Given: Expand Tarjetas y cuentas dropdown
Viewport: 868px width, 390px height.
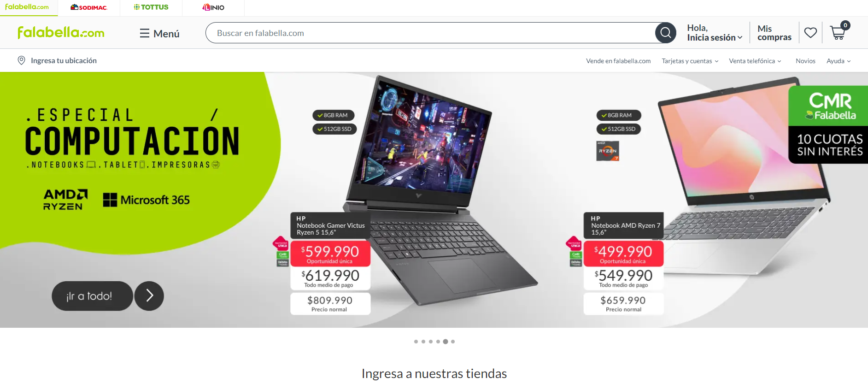Looking at the screenshot, I should [690, 61].
